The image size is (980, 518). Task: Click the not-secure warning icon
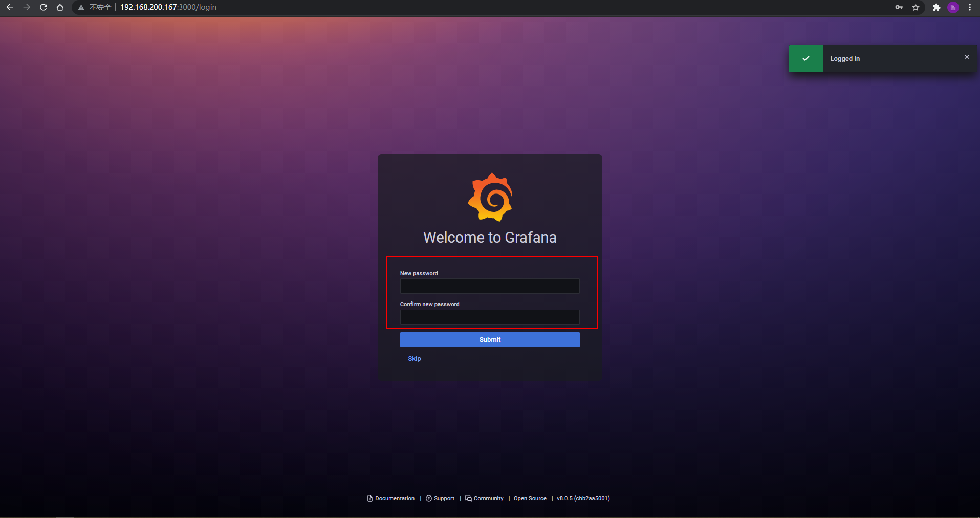pos(81,7)
